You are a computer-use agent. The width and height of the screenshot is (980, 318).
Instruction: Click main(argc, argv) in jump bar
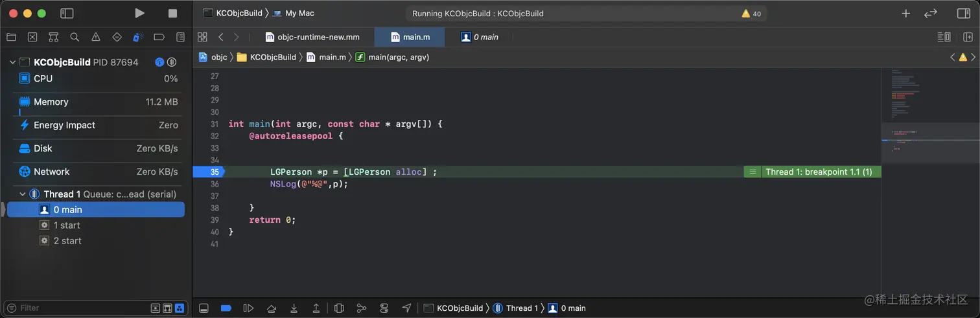pos(392,57)
